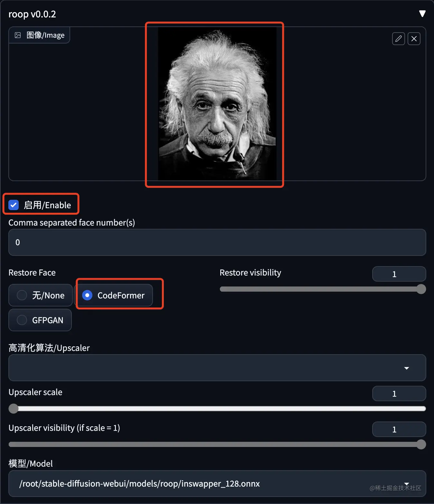Viewport: 434px width, 504px height.
Task: Click the Upscaler scale value box
Action: pyautogui.click(x=399, y=394)
